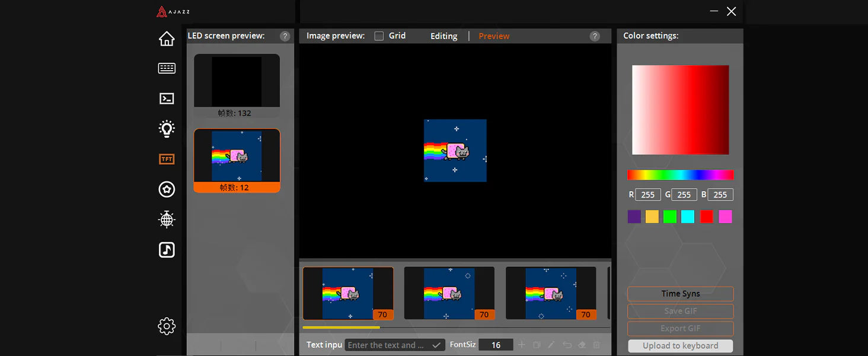The width and height of the screenshot is (868, 356).
Task: Open the keyboard key settings icon
Action: tap(167, 68)
